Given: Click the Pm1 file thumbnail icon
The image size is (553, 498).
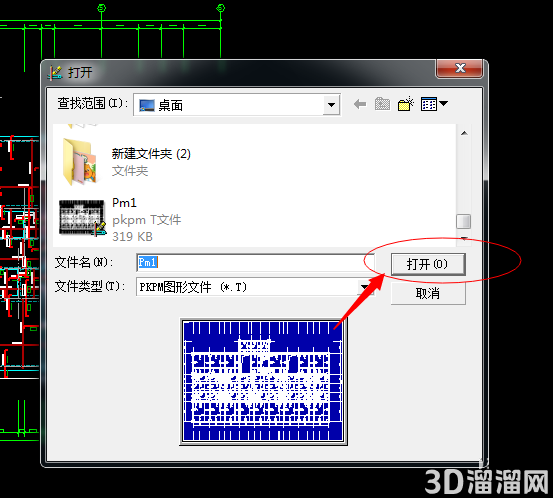Looking at the screenshot, I should pos(83,218).
